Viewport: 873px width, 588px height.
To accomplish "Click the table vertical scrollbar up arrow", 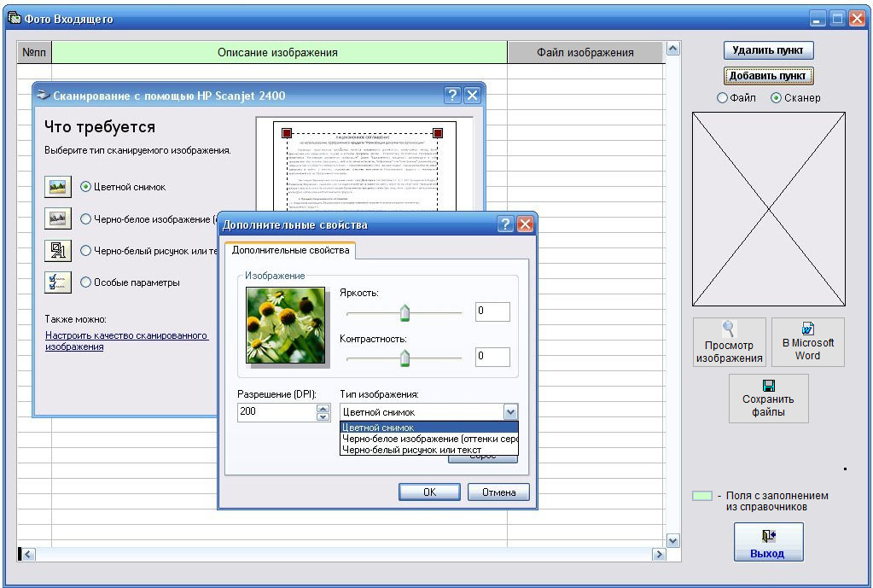I will tap(672, 49).
